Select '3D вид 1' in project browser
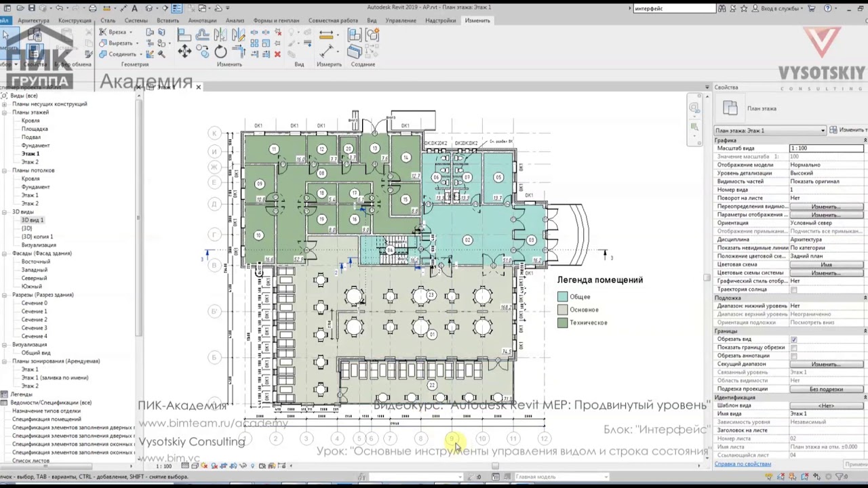This screenshot has height=488, width=868. click(32, 220)
